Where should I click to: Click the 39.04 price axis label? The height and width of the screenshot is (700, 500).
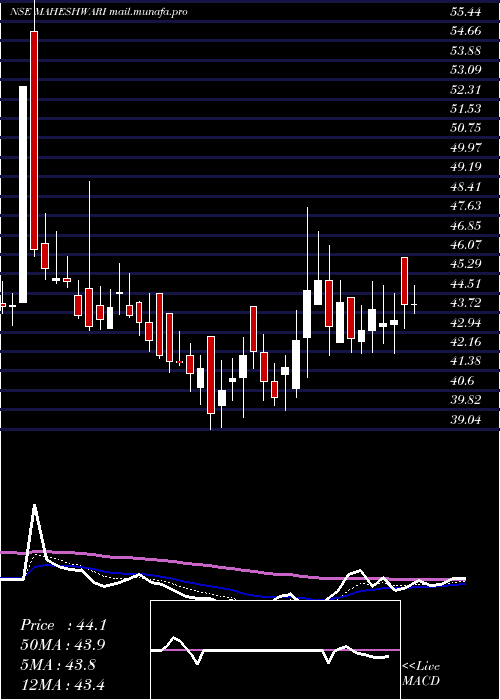click(466, 419)
